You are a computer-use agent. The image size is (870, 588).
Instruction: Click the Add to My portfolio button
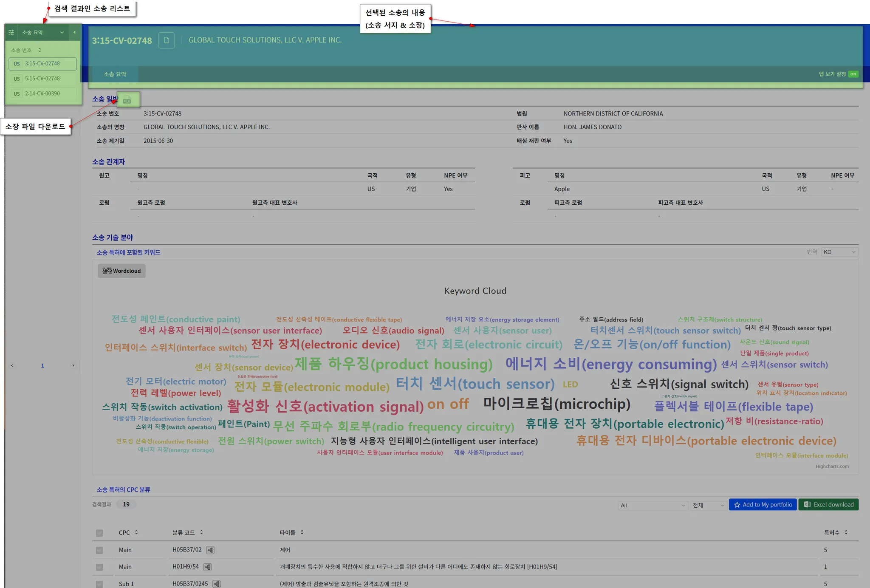[x=763, y=505]
